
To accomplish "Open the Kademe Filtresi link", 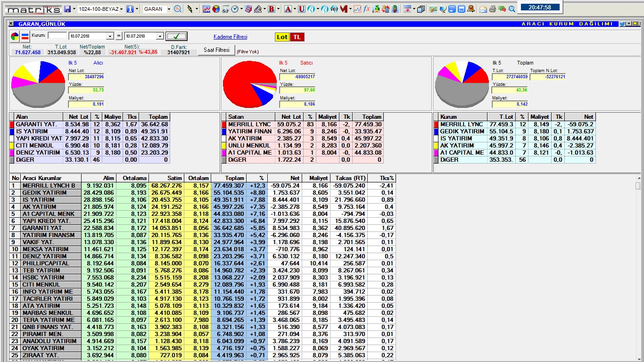I will coord(230,37).
